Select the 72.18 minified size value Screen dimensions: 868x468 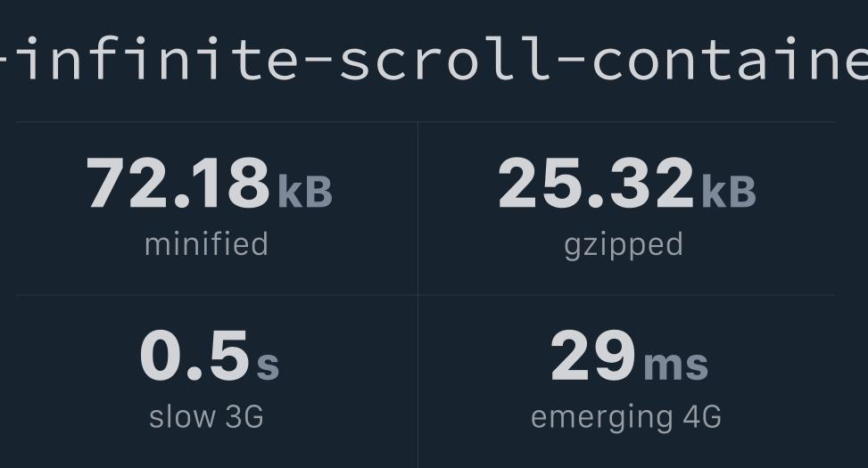pos(178,183)
